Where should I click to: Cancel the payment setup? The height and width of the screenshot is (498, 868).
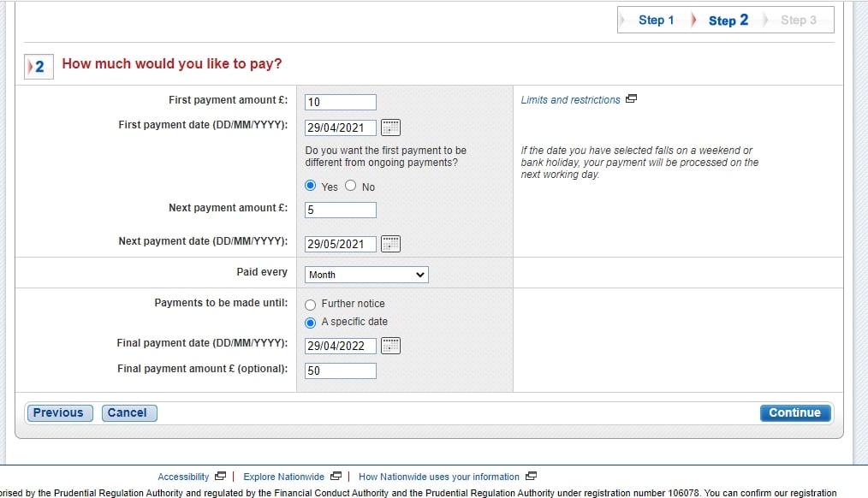pyautogui.click(x=128, y=413)
